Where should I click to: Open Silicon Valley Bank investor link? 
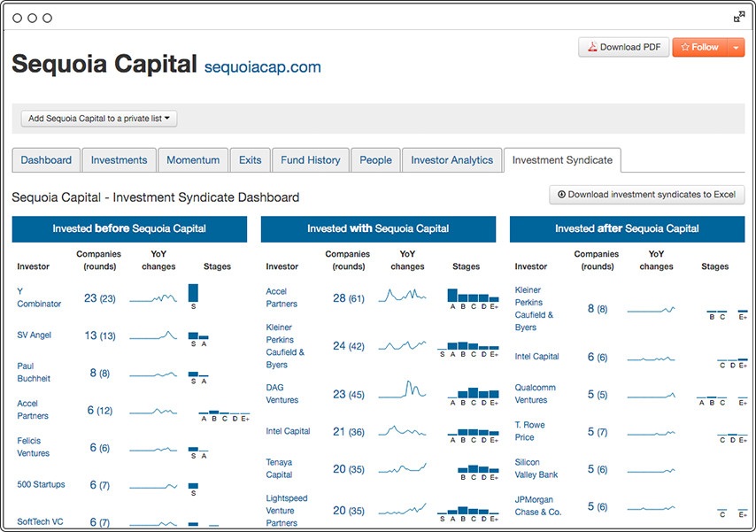536,468
